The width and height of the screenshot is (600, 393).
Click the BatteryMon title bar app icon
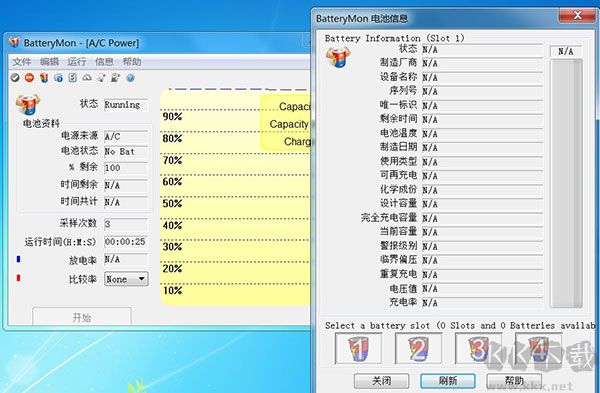coord(14,42)
